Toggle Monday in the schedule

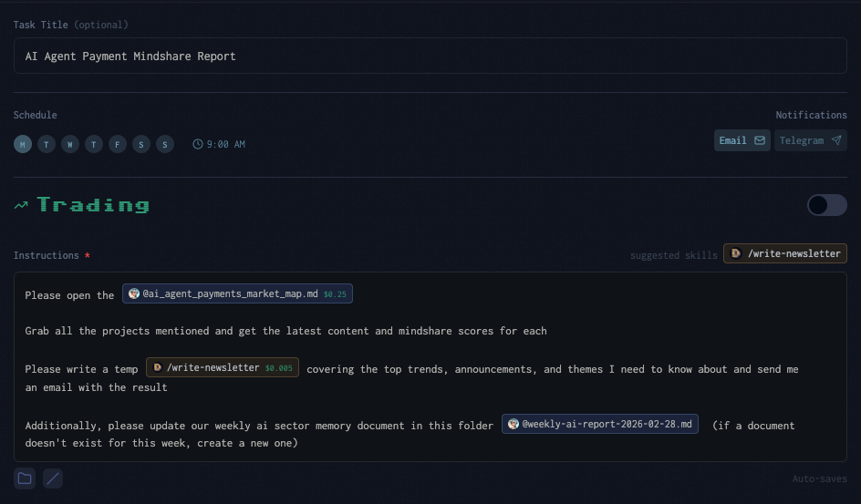pyautogui.click(x=23, y=144)
